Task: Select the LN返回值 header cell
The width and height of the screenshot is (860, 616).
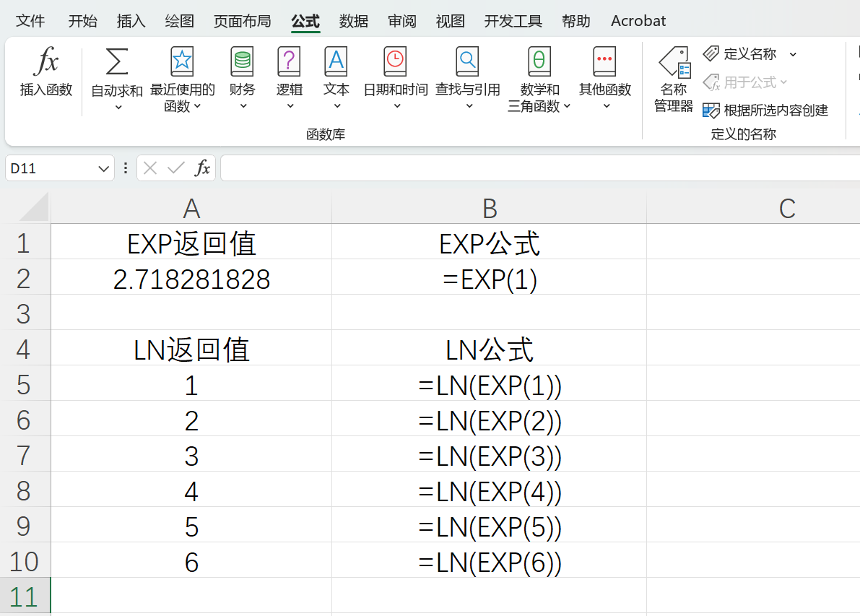Action: [191, 349]
